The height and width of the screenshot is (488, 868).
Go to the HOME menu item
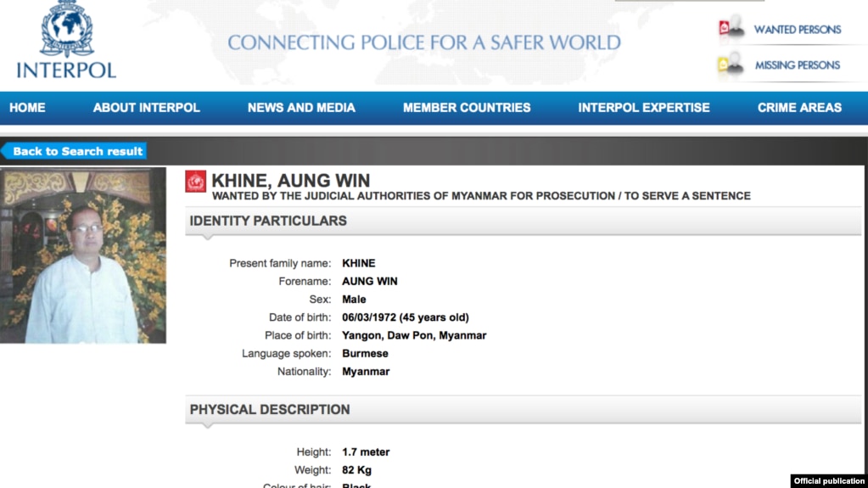click(x=27, y=108)
